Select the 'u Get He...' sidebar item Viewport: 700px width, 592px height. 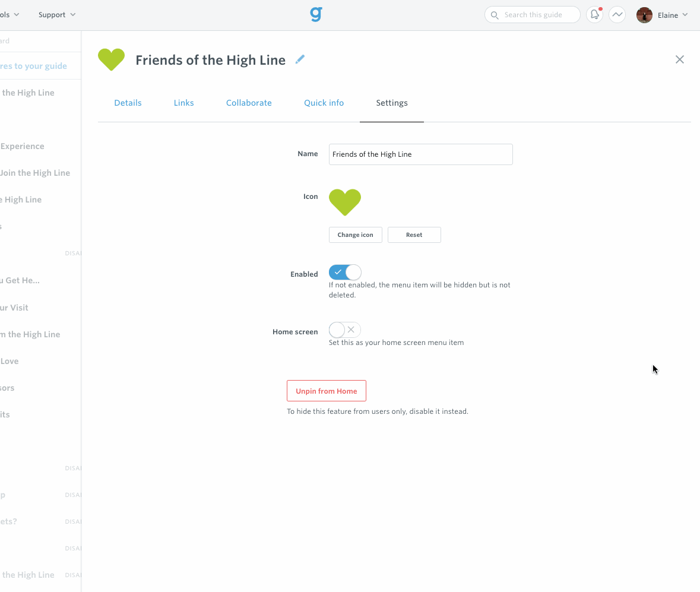[20, 280]
